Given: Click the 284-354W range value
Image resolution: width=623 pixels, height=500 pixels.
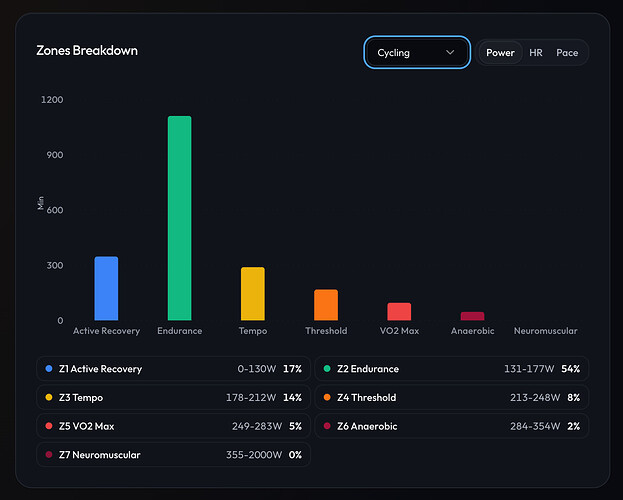Looking at the screenshot, I should tap(535, 426).
